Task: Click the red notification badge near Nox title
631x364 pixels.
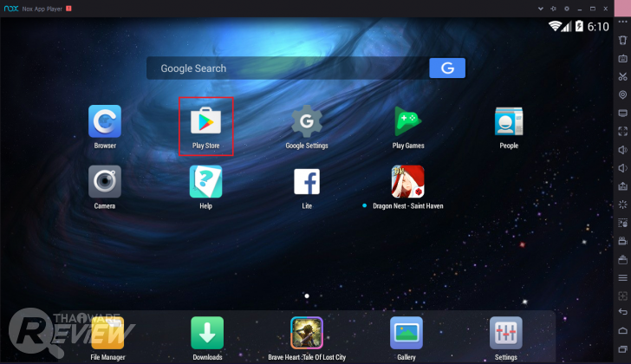Action: click(68, 9)
